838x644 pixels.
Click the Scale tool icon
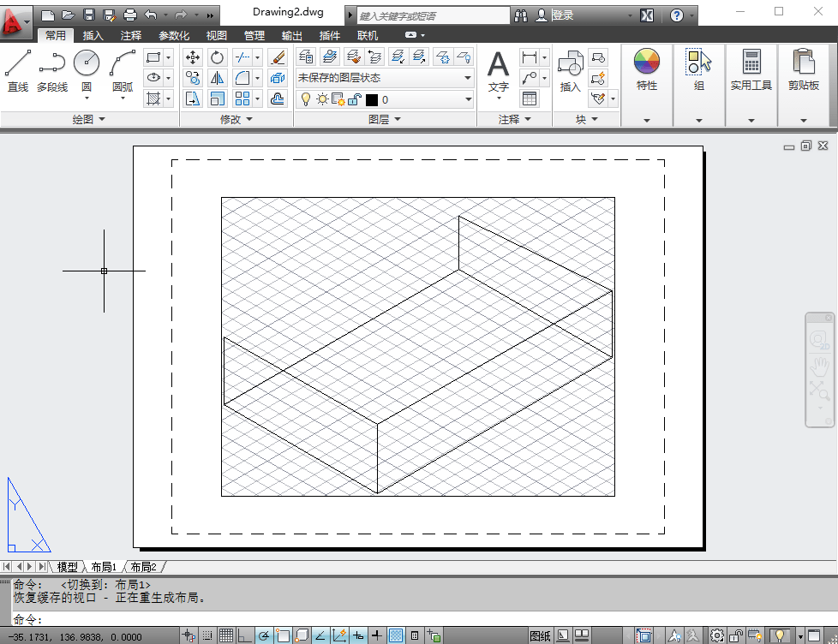[x=217, y=98]
